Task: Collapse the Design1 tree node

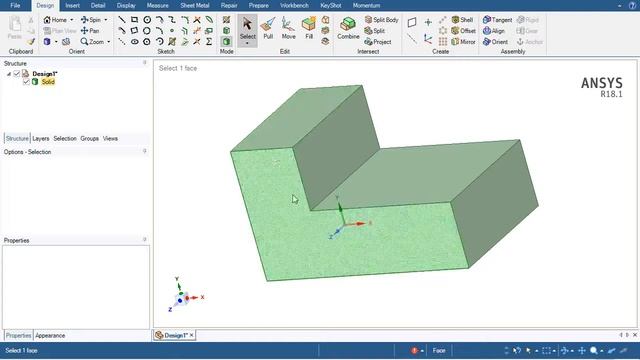Action: click(x=9, y=74)
